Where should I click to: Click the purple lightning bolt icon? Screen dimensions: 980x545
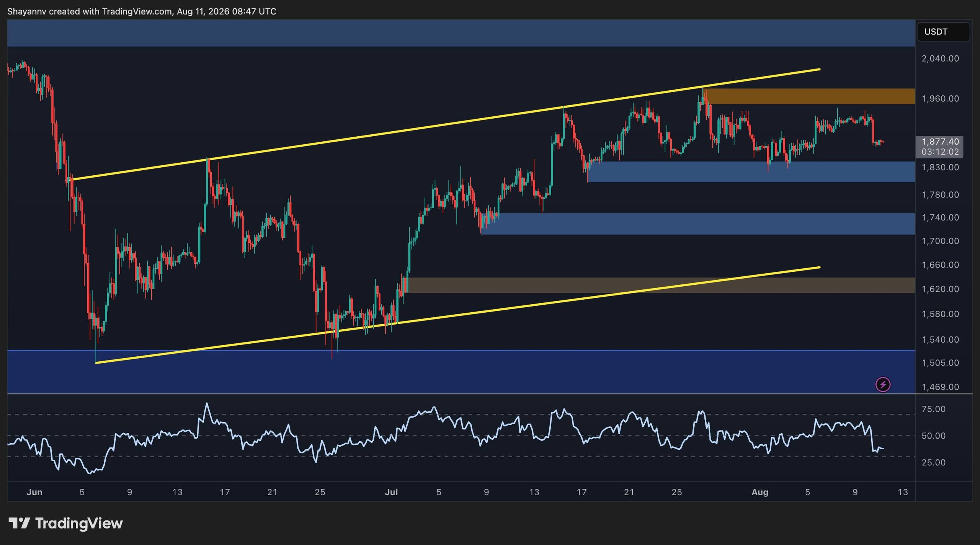[x=883, y=384]
